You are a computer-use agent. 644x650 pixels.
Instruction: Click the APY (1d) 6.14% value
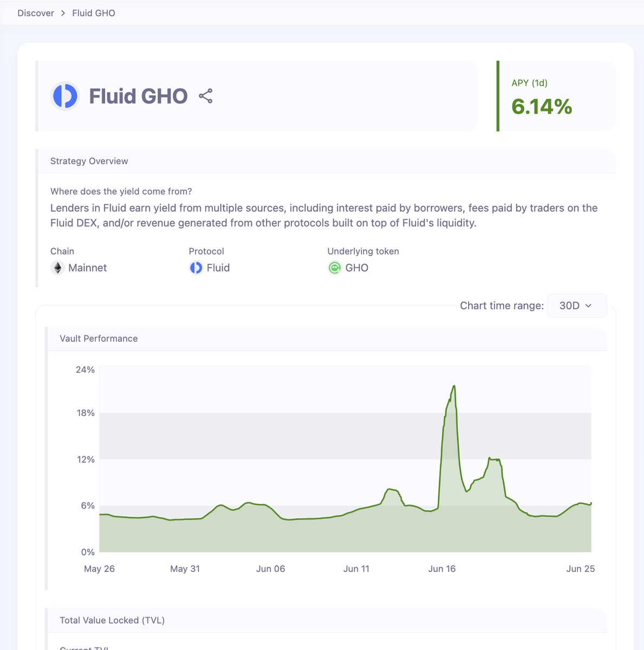[542, 106]
